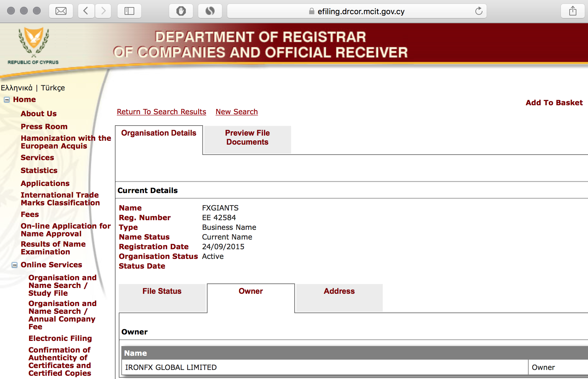
Task: Switch to the Preview File Documents tab
Action: [x=247, y=138]
